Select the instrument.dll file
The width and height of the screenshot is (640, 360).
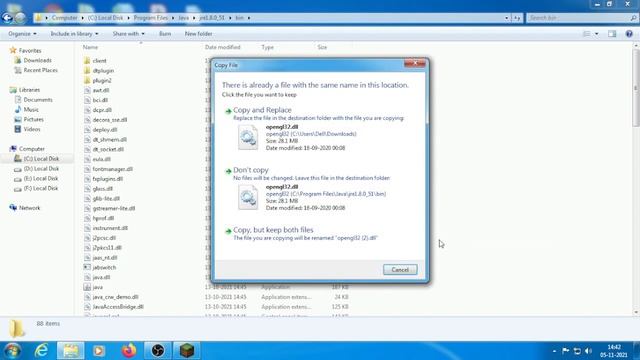pyautogui.click(x=110, y=228)
